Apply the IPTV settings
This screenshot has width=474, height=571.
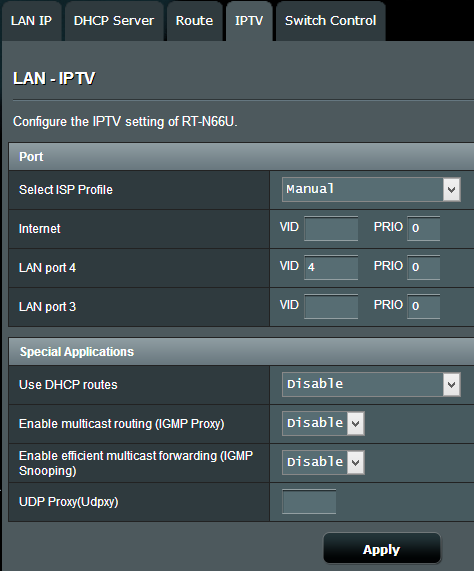382,549
